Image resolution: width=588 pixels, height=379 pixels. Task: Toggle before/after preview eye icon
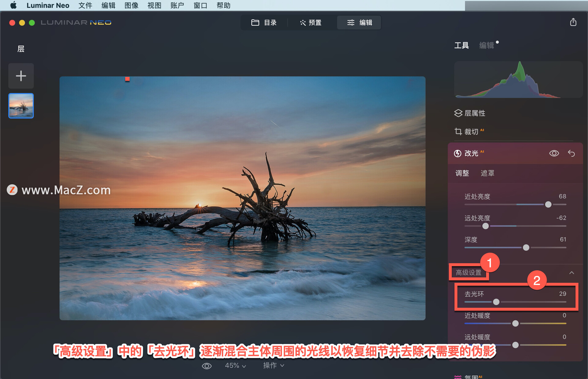[207, 366]
